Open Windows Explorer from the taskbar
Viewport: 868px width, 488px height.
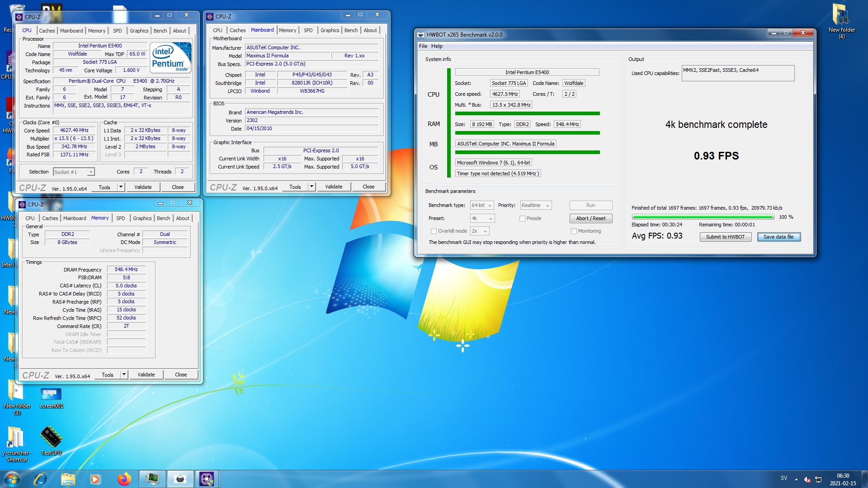[x=68, y=479]
